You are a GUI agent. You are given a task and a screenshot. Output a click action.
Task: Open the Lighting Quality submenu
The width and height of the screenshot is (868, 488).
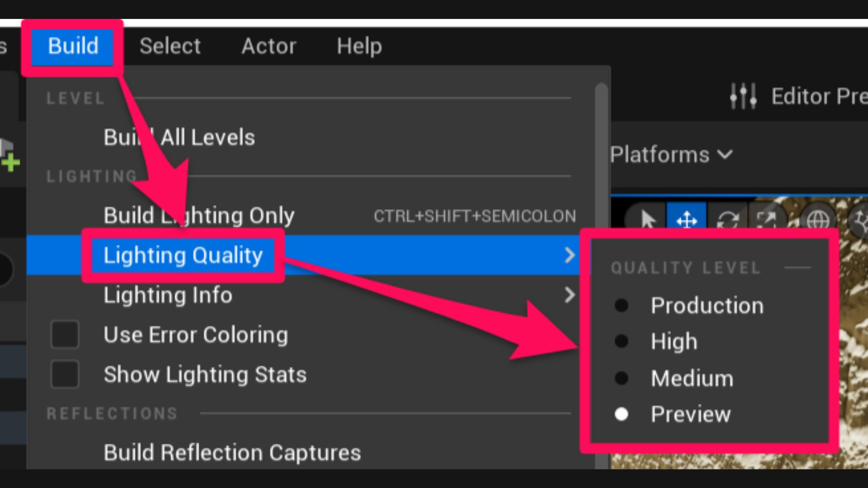183,255
